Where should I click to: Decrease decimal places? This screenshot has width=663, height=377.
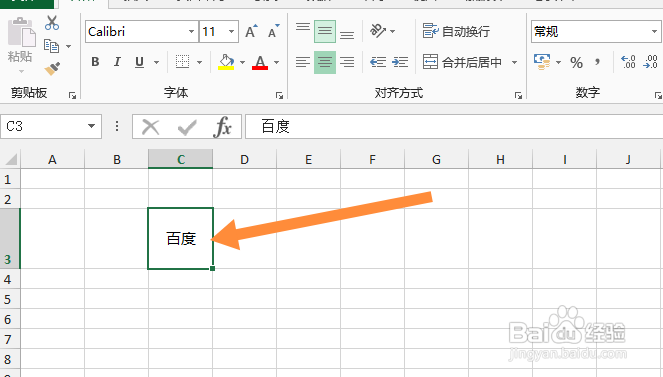pyautogui.click(x=650, y=62)
